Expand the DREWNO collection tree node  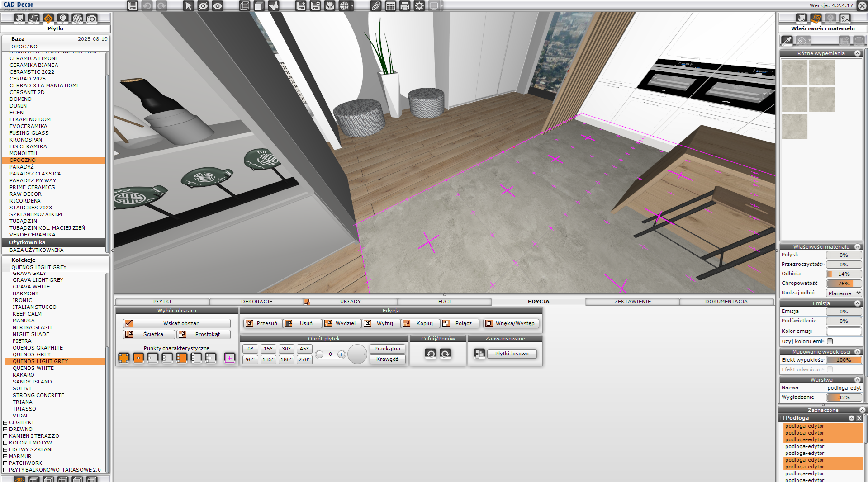point(5,429)
